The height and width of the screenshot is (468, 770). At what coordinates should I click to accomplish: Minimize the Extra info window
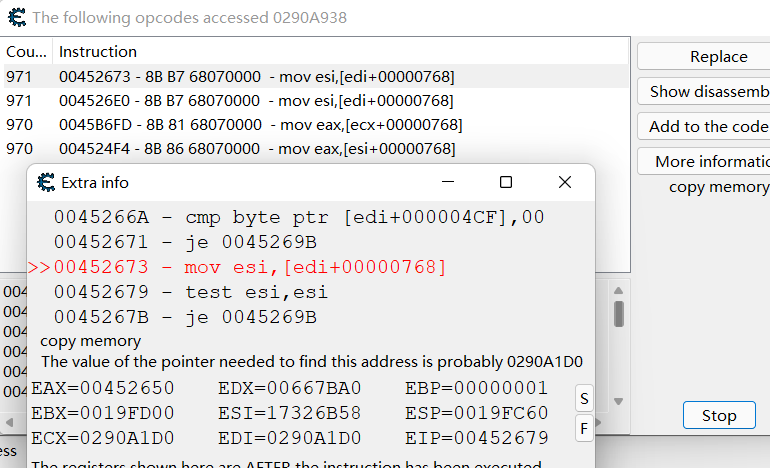click(x=447, y=182)
